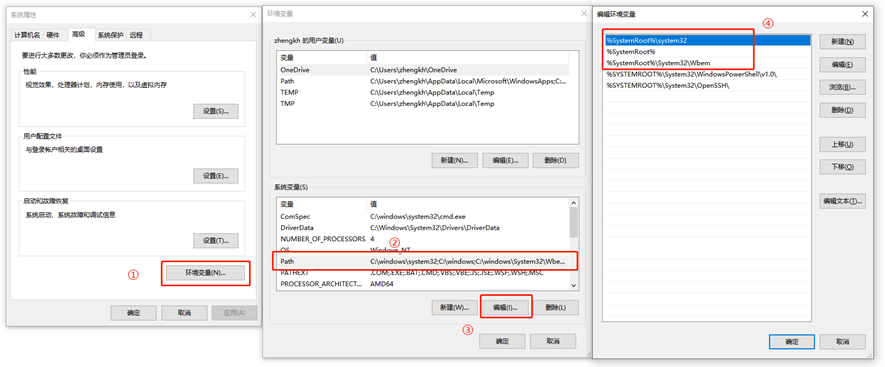Click 编辑(E) in 编辑环境变量 window
This screenshot has width=885, height=367.
(843, 64)
